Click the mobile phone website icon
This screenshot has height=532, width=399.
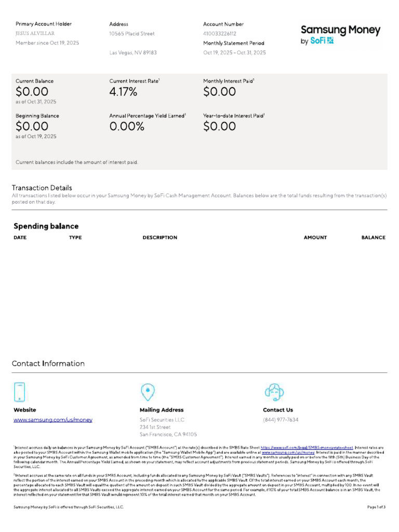click(x=19, y=392)
